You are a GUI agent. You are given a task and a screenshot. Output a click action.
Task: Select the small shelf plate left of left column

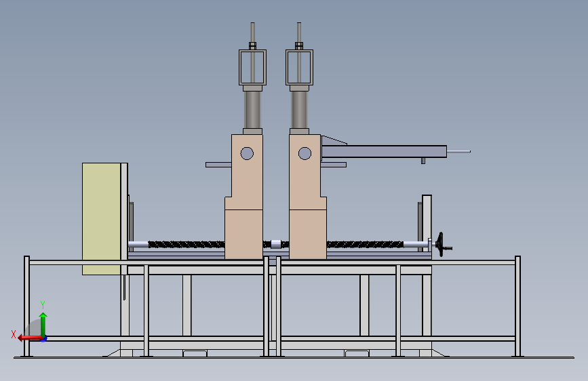click(218, 165)
